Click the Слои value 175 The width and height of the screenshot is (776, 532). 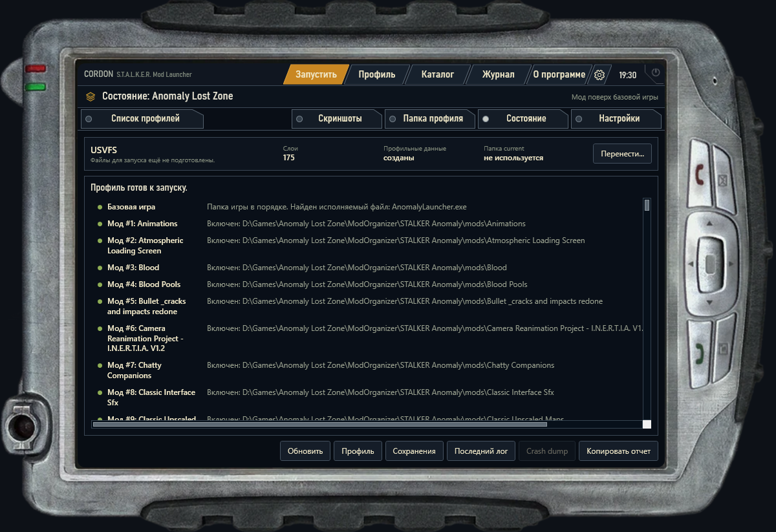coord(288,158)
